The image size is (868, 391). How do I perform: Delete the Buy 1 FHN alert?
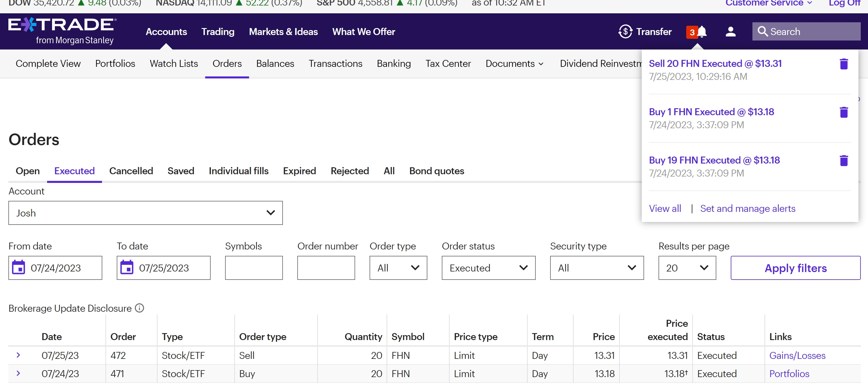click(x=843, y=112)
